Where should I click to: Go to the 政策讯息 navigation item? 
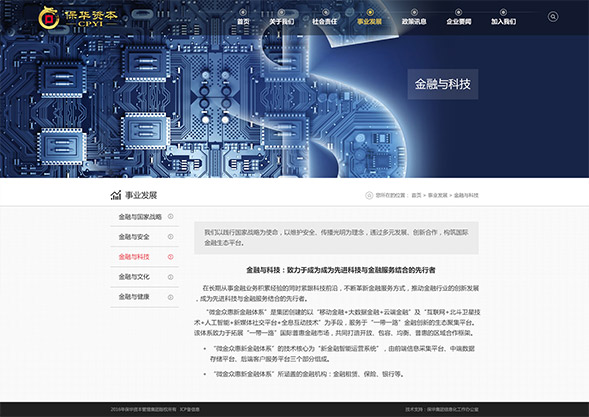click(414, 22)
